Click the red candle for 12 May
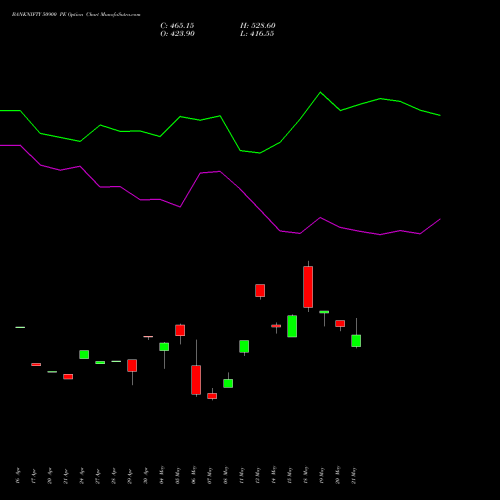Viewport: 500px width, 500px height. [x=260, y=290]
